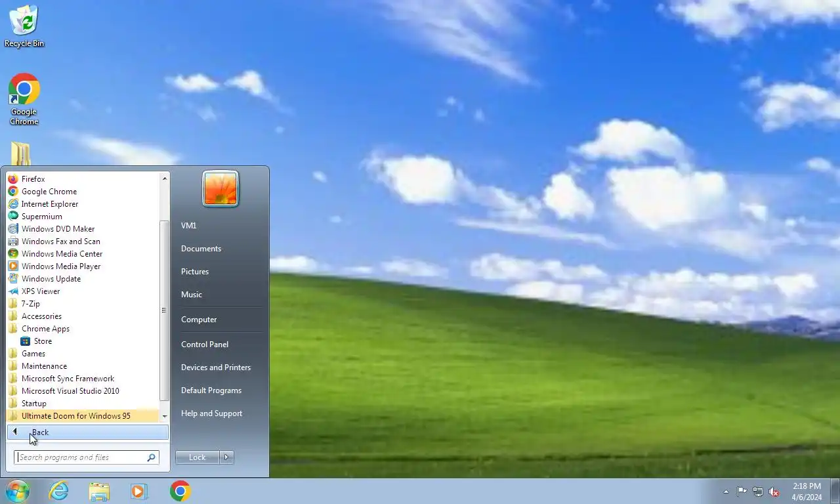Viewport: 840px width, 504px height.
Task: Start Windows Fax and Scan
Action: [x=83, y=241]
